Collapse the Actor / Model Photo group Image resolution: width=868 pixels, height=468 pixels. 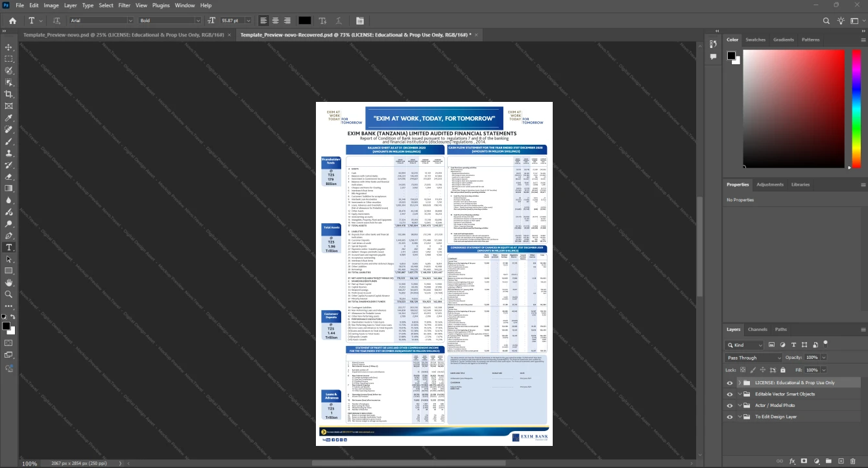tap(740, 406)
